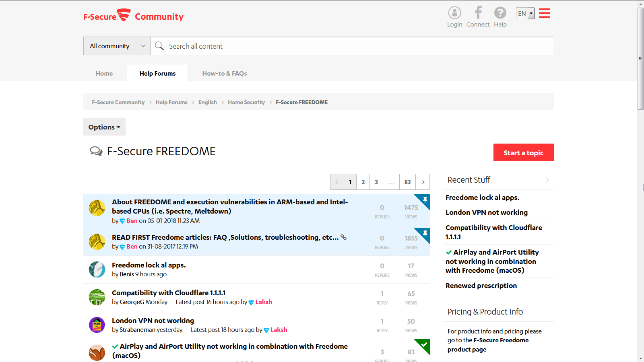Click the pin icon on READ FIRST topic
This screenshot has width=644, height=362.
click(425, 233)
